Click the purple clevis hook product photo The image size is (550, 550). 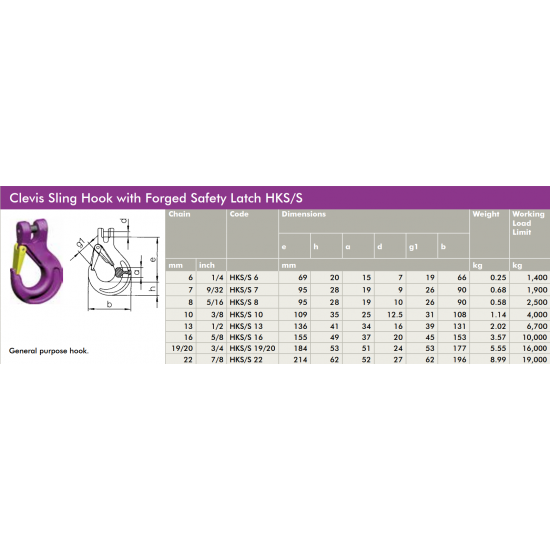pos(36,261)
